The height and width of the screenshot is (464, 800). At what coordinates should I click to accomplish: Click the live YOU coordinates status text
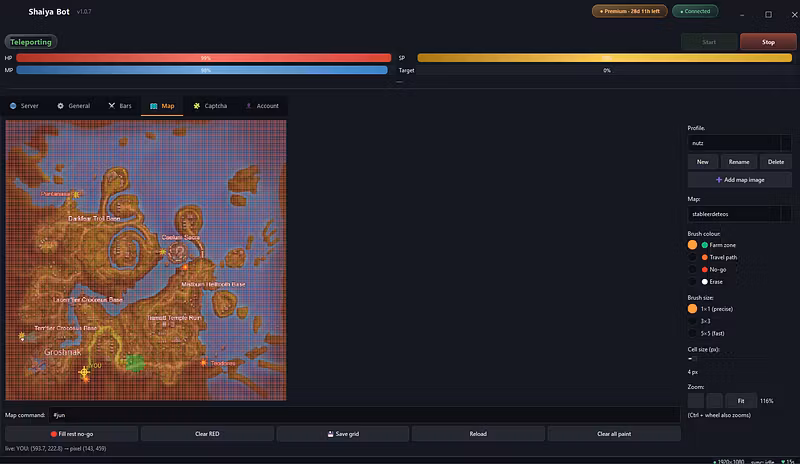[x=56, y=449]
